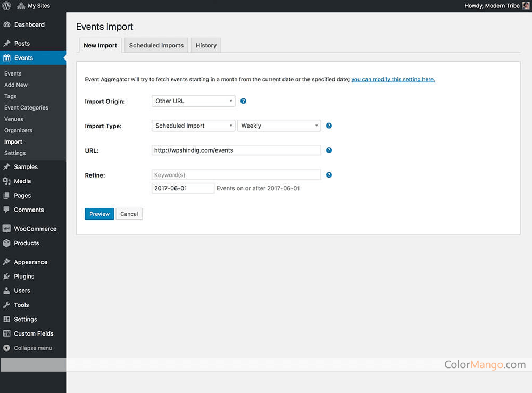
Task: Click help icon beside the Weekly dropdown
Action: pyautogui.click(x=329, y=126)
